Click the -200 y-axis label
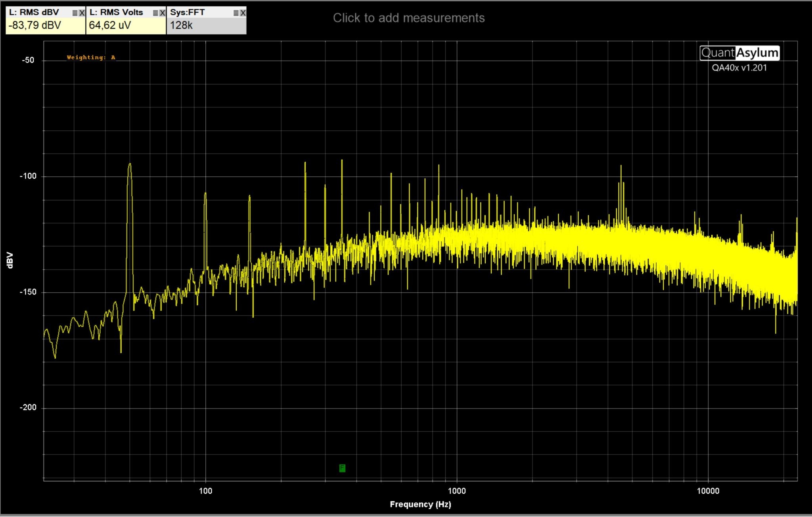812x517 pixels. [x=28, y=407]
